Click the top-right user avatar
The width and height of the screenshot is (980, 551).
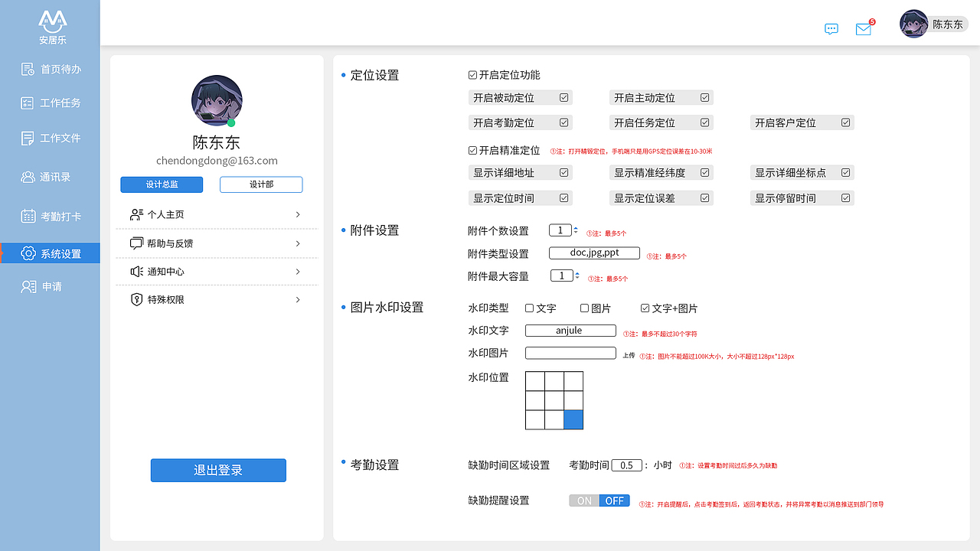(913, 24)
